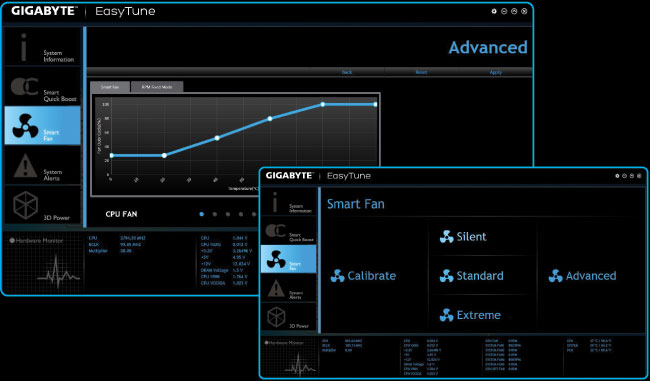
Task: Start Calibrate in the Smart Fan window
Action: click(x=363, y=276)
